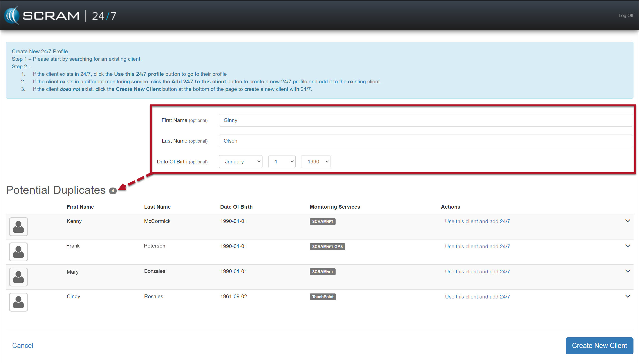Click the TouchPoint service badge
This screenshot has width=639, height=364.
click(x=323, y=297)
